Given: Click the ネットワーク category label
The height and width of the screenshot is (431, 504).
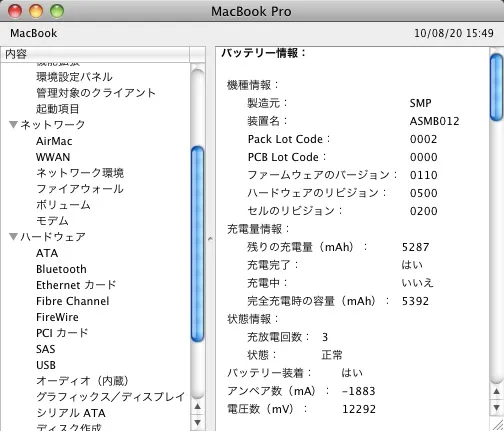Looking at the screenshot, I should coord(53,125).
